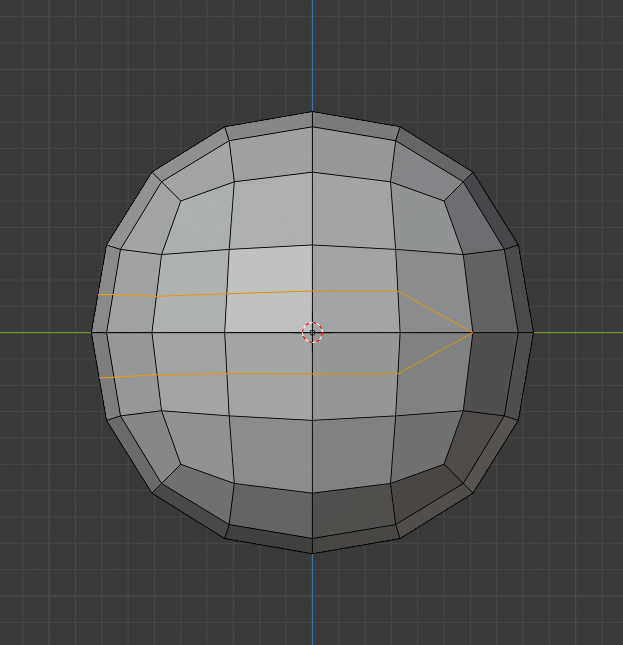
Task: Select the leftmost sphere vertex on green axis
Action: [91, 332]
